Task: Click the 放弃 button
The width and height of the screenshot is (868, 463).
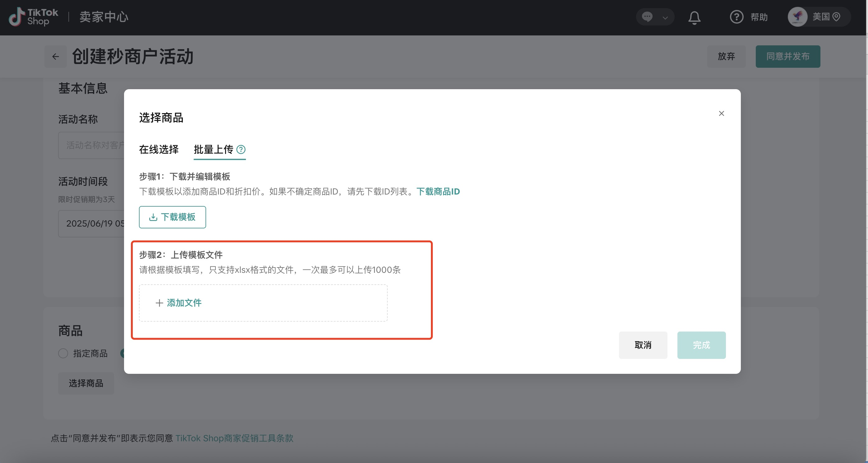Action: [726, 57]
